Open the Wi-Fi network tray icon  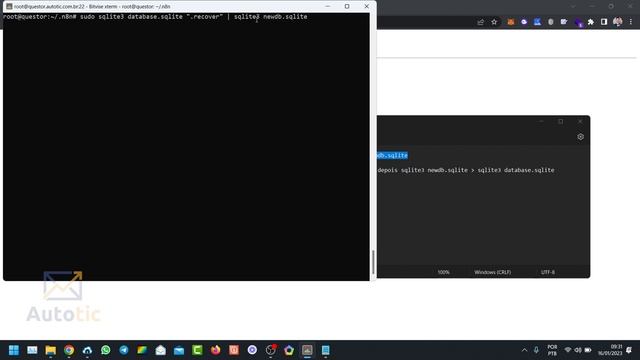click(568, 350)
